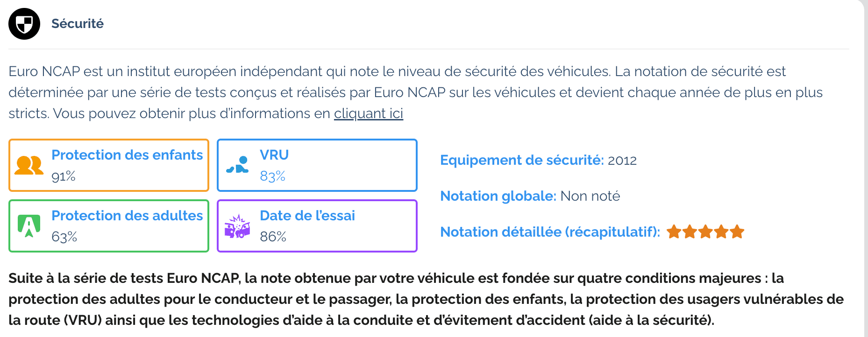
Task: Click the blue VRU pedestrian icon
Action: click(x=238, y=165)
